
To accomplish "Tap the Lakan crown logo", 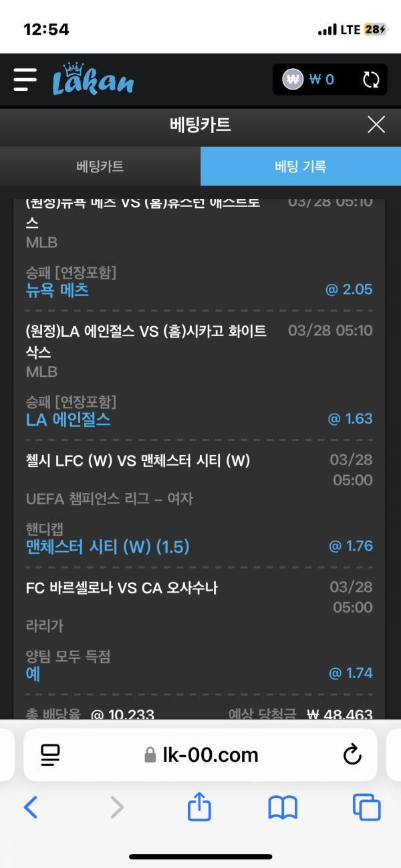I will [93, 80].
